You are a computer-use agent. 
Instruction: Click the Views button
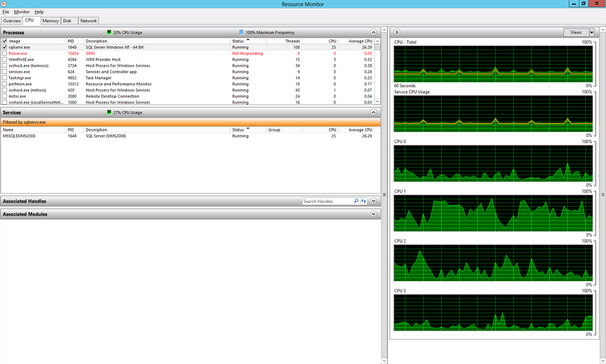(576, 33)
